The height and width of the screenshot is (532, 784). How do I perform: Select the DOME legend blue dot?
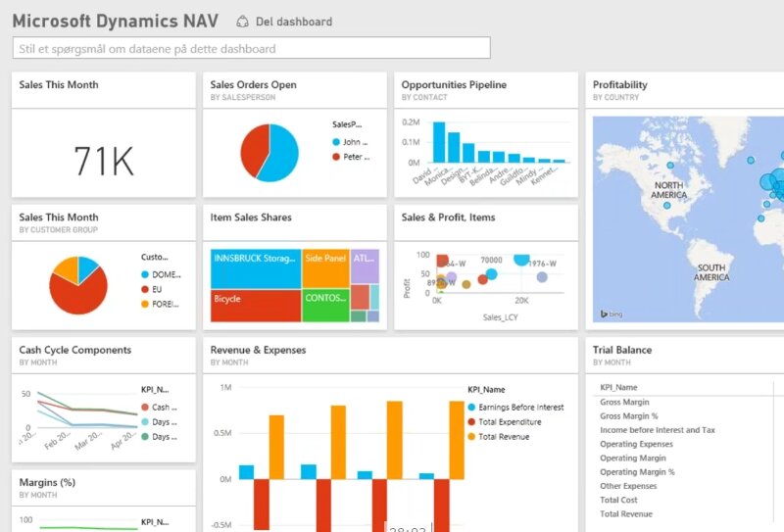point(145,274)
